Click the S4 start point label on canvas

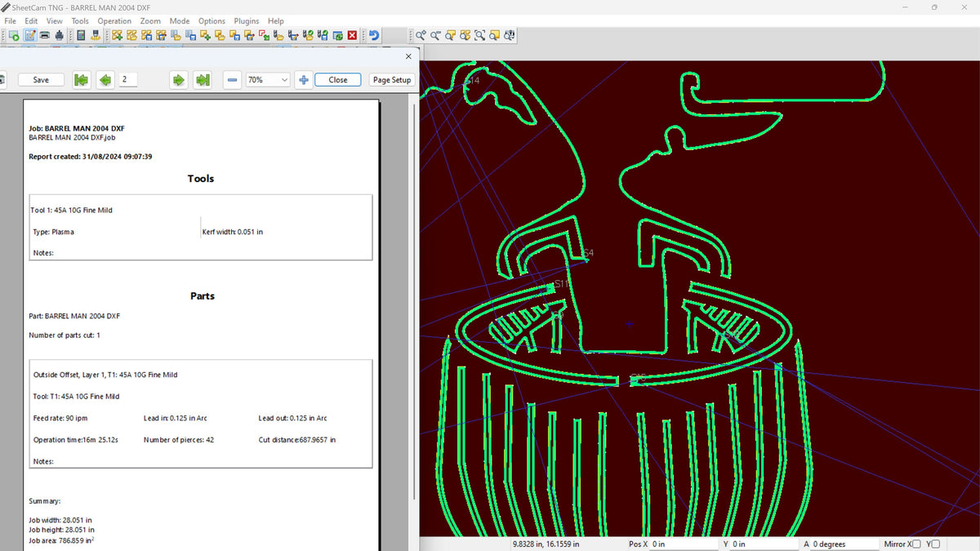587,253
